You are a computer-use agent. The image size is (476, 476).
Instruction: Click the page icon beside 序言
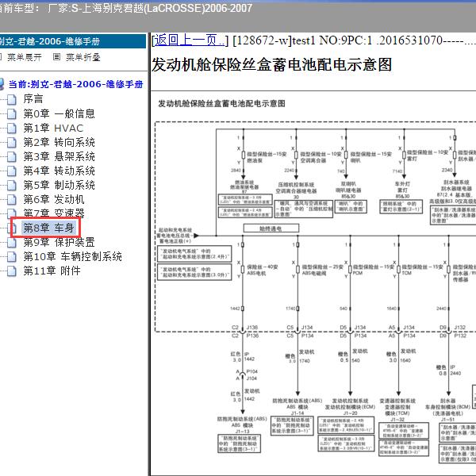[x=12, y=99]
